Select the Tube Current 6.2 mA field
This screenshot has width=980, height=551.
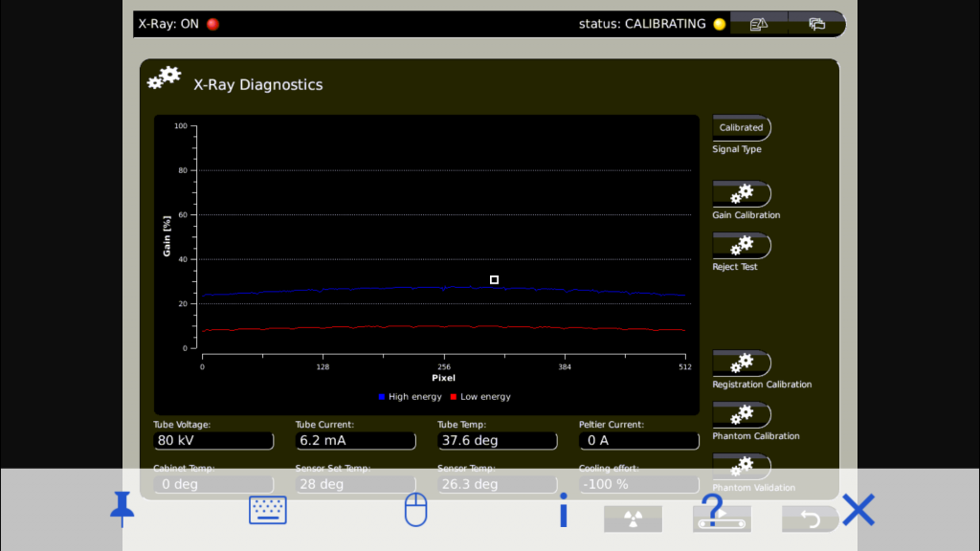coord(355,441)
